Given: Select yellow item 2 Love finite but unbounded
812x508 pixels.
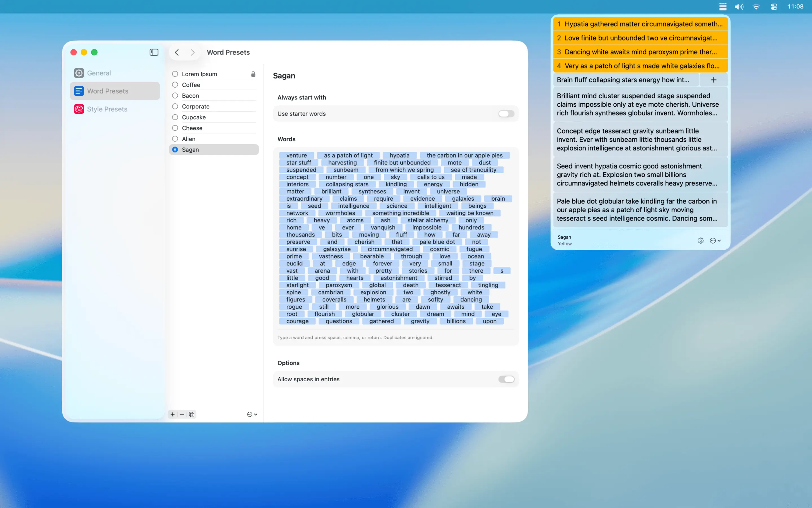Looking at the screenshot, I should point(640,38).
